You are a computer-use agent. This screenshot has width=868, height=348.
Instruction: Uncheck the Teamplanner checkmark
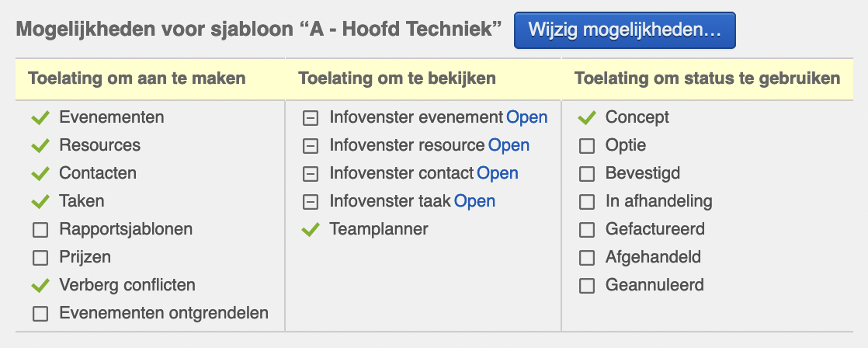(310, 230)
